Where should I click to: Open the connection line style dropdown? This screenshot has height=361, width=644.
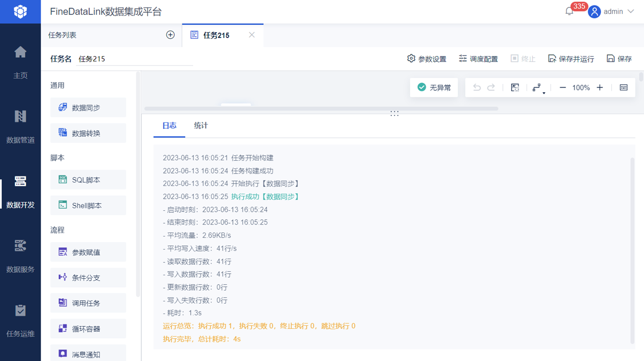tap(538, 88)
